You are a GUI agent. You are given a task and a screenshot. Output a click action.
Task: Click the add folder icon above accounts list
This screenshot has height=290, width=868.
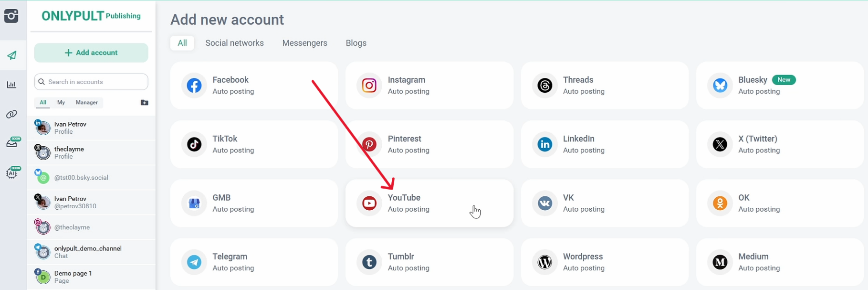click(x=145, y=103)
